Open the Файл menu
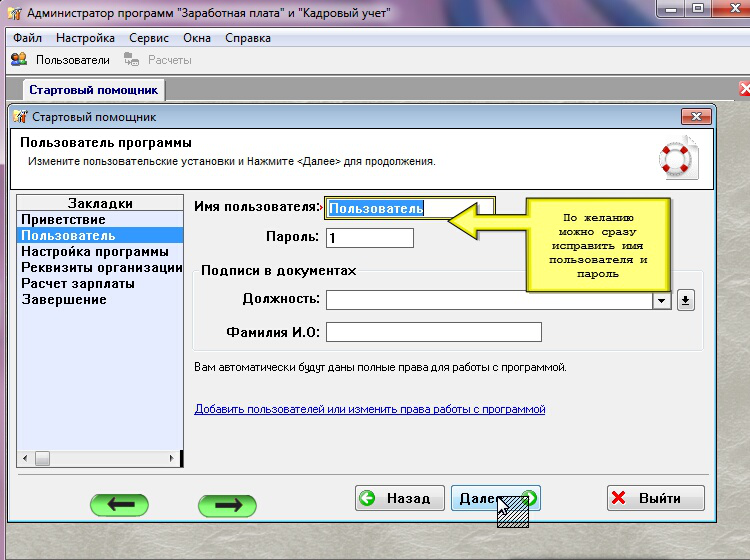This screenshot has width=750, height=560. point(27,38)
